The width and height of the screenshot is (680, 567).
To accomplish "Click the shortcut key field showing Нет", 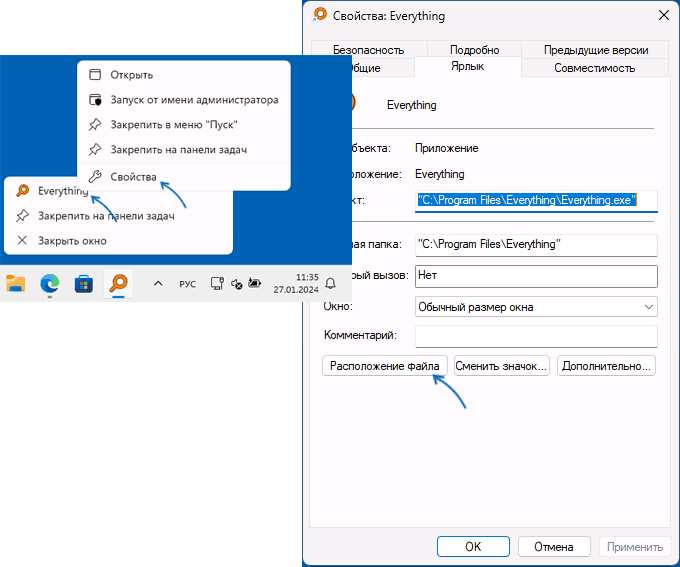I will coord(536,276).
